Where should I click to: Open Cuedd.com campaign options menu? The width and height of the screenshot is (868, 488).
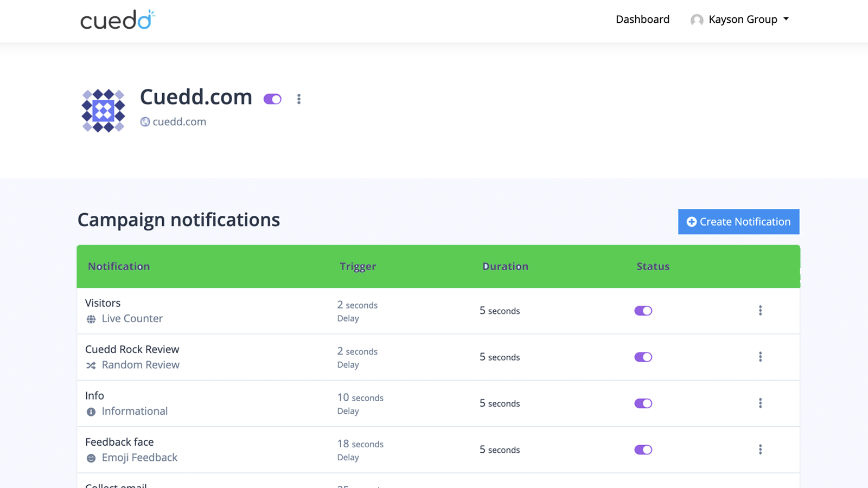[x=299, y=99]
